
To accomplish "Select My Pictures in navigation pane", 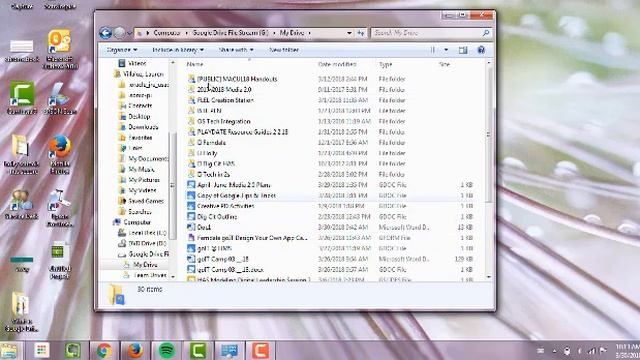I will point(144,180).
